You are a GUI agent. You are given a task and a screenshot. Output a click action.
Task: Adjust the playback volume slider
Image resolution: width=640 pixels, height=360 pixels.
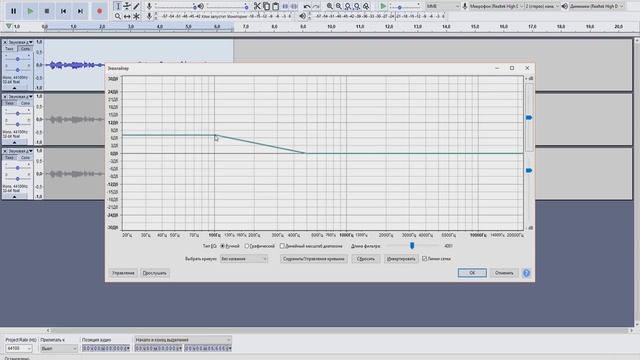click(227, 6)
